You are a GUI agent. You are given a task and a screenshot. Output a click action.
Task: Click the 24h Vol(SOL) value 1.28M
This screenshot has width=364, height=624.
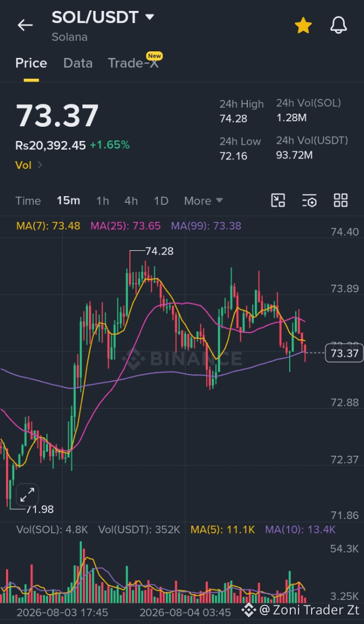tap(291, 118)
